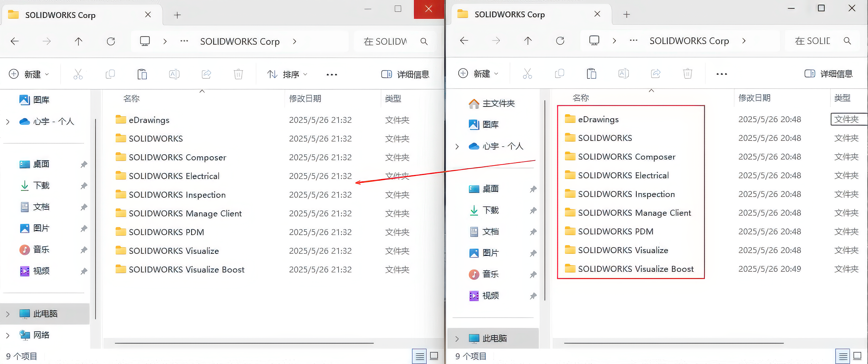Viewport: 868px width, 364px height.
Task: Go back in left window navigation
Action: pyautogui.click(x=14, y=41)
